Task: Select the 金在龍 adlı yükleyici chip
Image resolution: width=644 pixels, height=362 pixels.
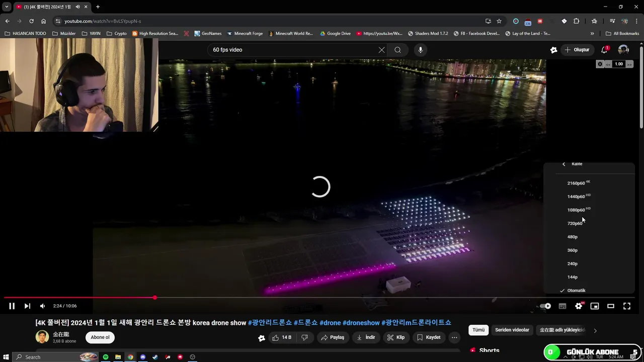Action: pyautogui.click(x=562, y=330)
